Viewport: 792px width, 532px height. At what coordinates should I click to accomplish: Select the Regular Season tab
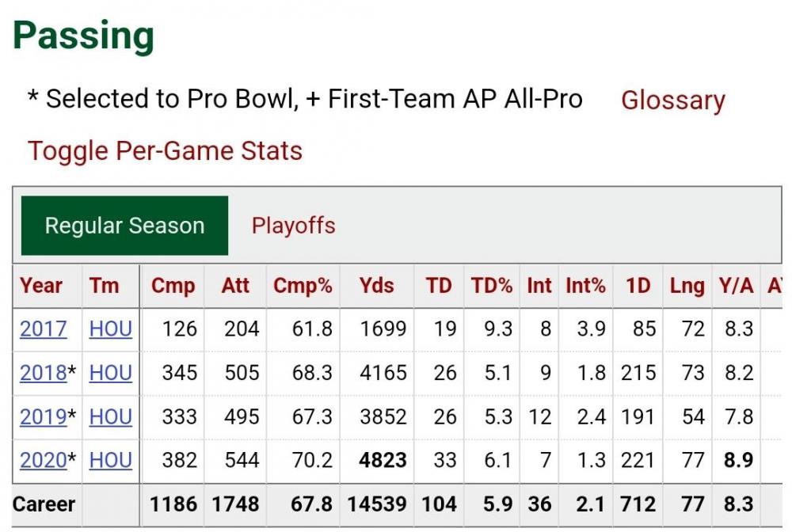(x=124, y=226)
